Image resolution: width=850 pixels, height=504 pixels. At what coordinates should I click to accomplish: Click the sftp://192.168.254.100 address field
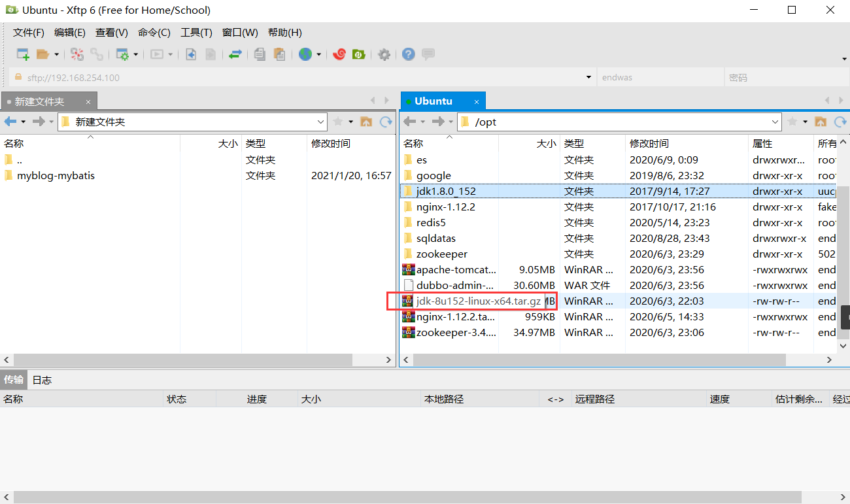click(301, 77)
